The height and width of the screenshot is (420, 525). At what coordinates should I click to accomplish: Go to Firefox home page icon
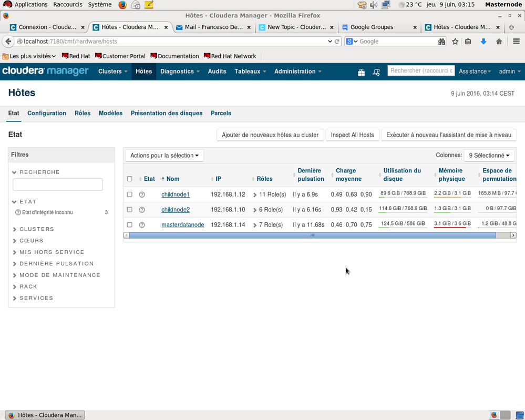499,42
